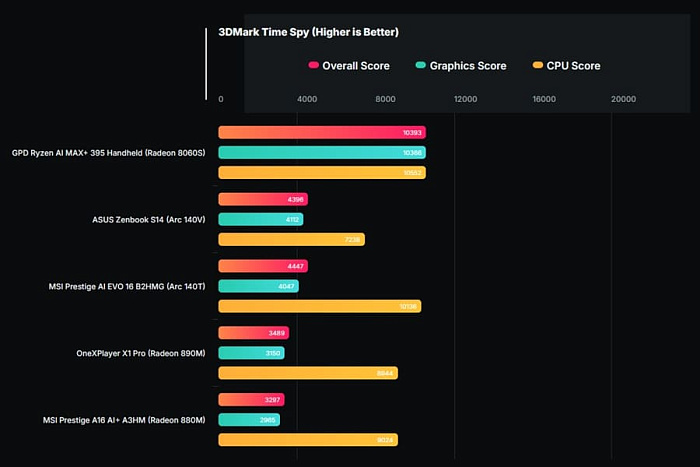
Task: Click the MSI A16 CPU bar 9024
Action: [308, 440]
